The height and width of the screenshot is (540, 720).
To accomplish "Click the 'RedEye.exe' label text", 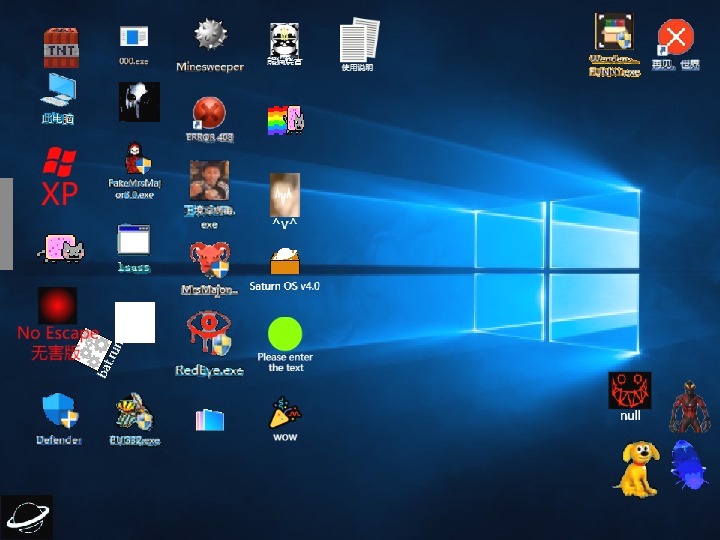I will (x=209, y=370).
